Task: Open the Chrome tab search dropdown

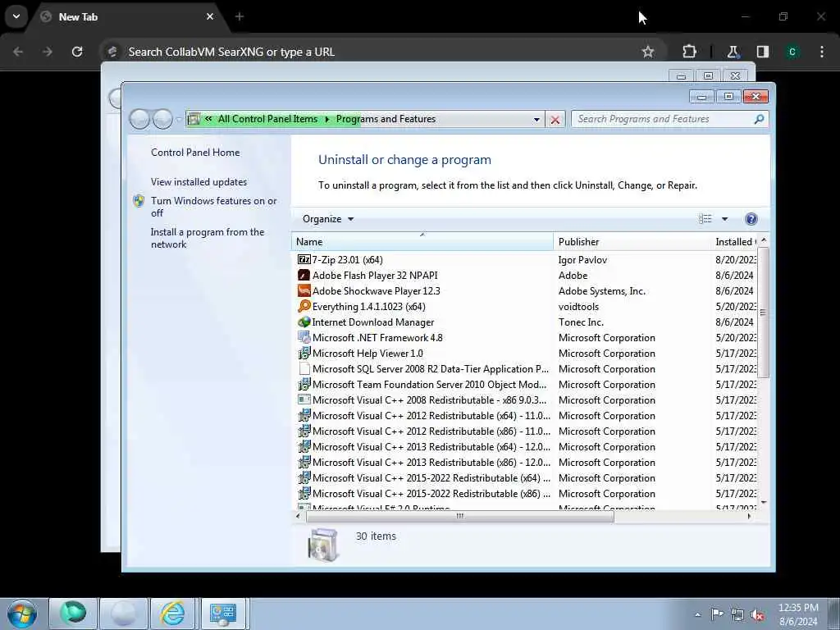Action: (x=16, y=16)
